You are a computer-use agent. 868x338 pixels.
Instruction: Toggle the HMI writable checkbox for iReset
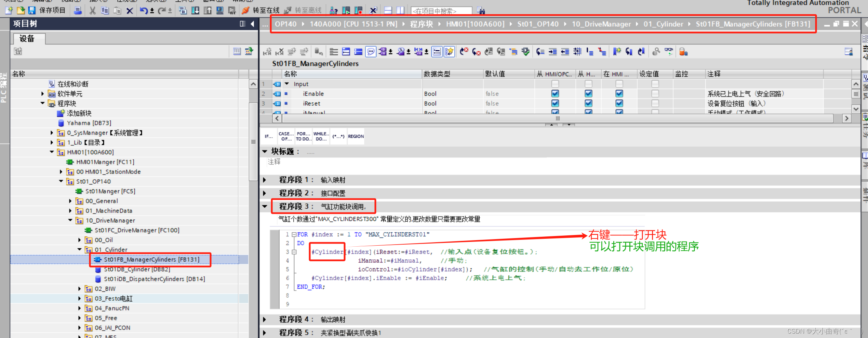point(588,103)
